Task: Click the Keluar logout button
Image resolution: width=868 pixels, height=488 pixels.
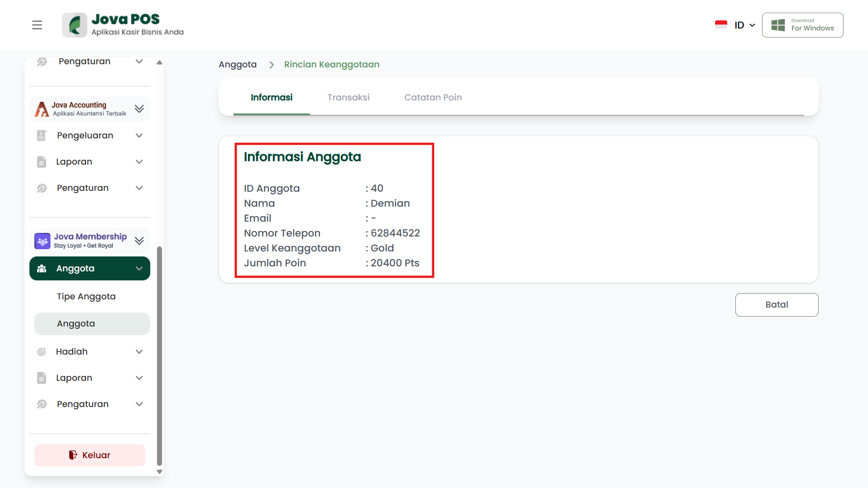Action: click(90, 455)
